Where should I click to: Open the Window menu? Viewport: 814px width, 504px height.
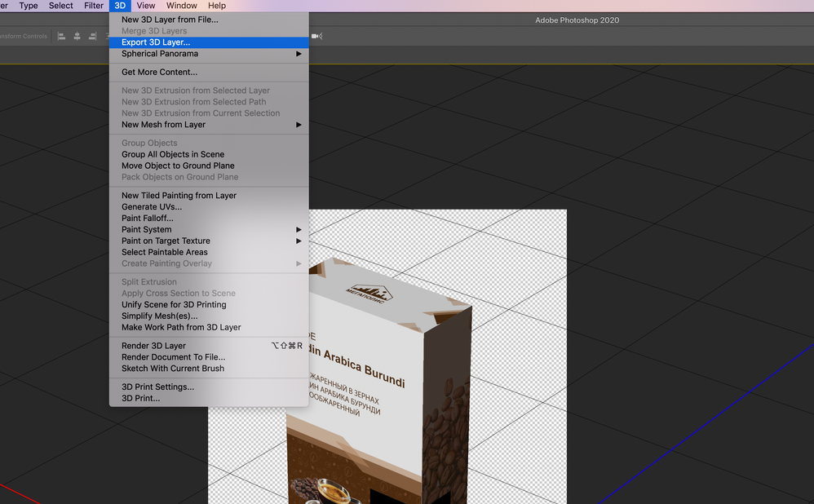click(x=182, y=6)
